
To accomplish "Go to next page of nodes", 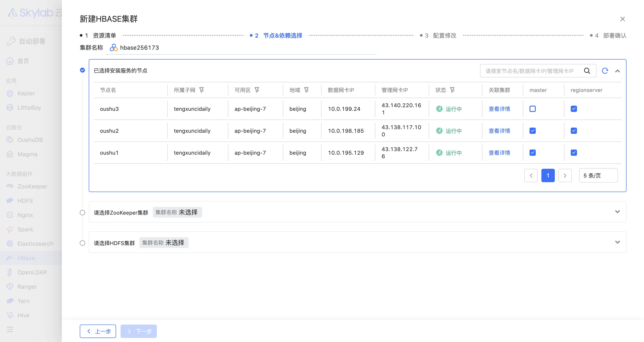I will [x=565, y=175].
